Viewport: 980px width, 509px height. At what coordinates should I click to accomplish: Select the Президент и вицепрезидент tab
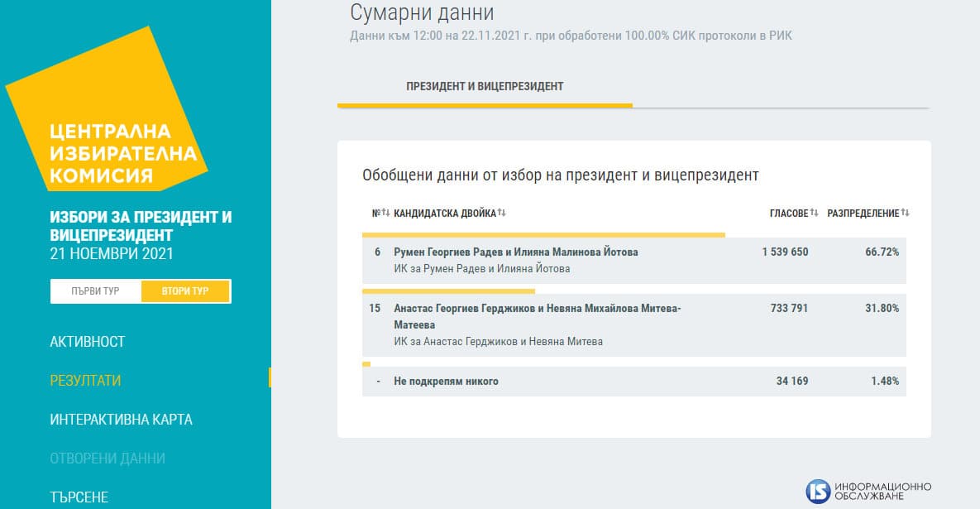(x=485, y=87)
